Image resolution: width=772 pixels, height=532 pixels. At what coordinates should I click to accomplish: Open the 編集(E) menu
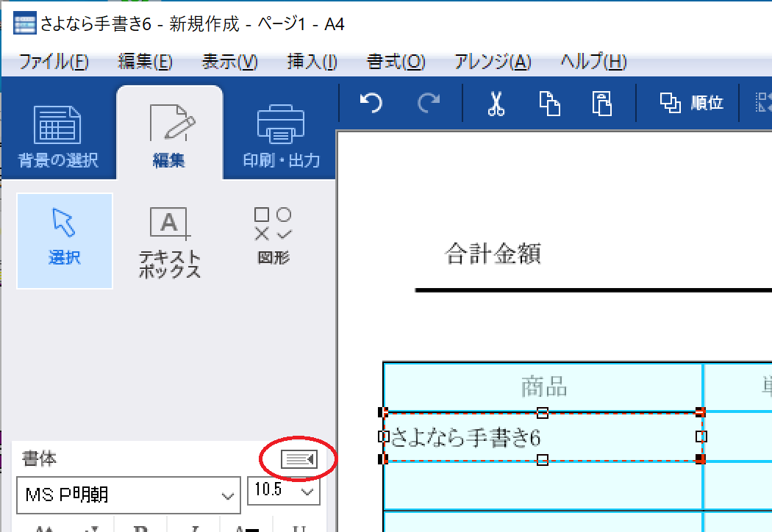(146, 62)
